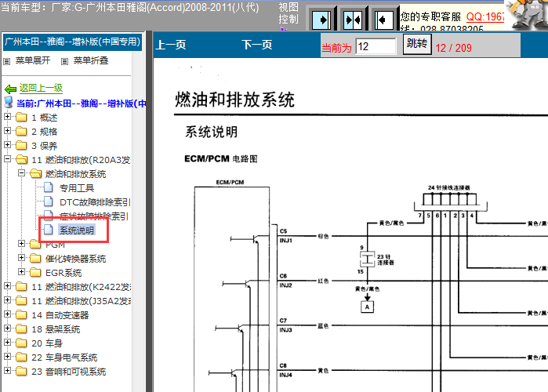Select the 系统说明 tree item
Viewport: 548px width, 392px height.
coord(77,230)
